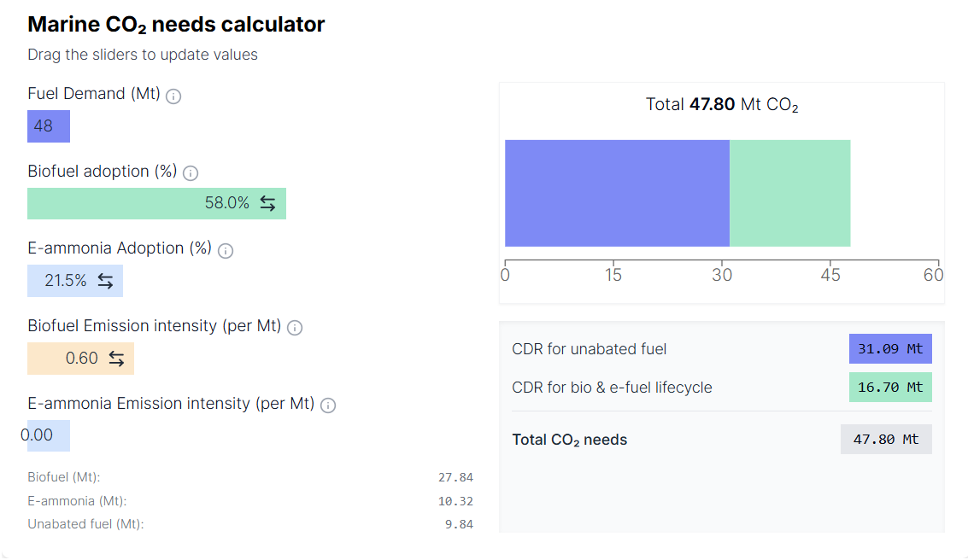Click the 47.80 Mt total CO₂ needs value

coord(886,439)
